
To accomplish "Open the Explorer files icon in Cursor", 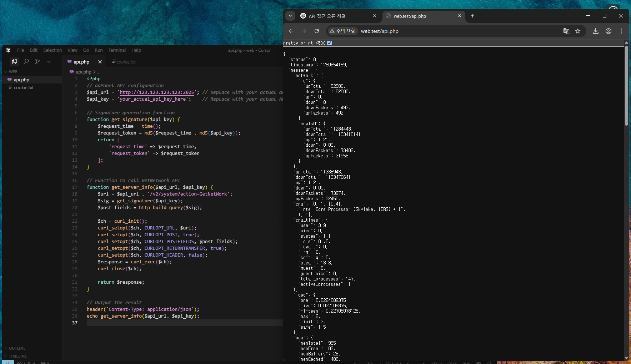I will point(14,62).
